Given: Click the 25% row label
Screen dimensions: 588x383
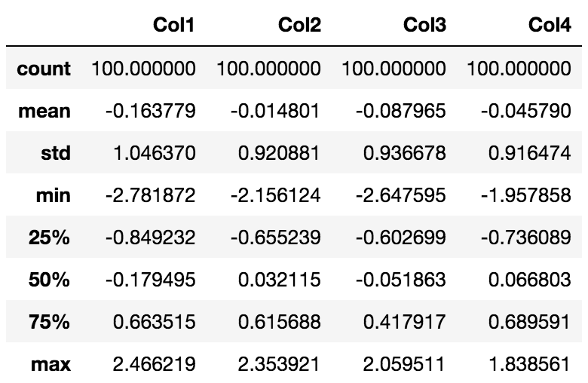Looking at the screenshot, I should tap(49, 237).
